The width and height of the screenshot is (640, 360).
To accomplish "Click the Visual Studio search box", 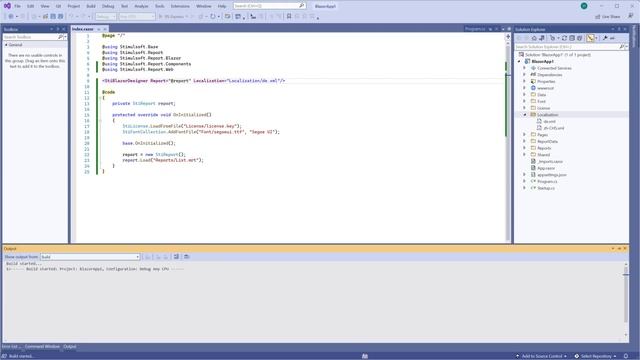I will [269, 6].
